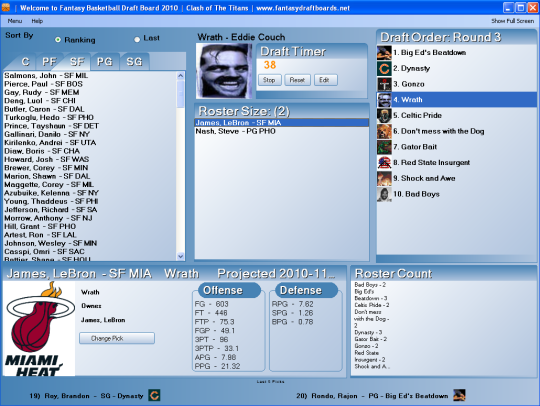Open the Menu menu

[x=15, y=21]
